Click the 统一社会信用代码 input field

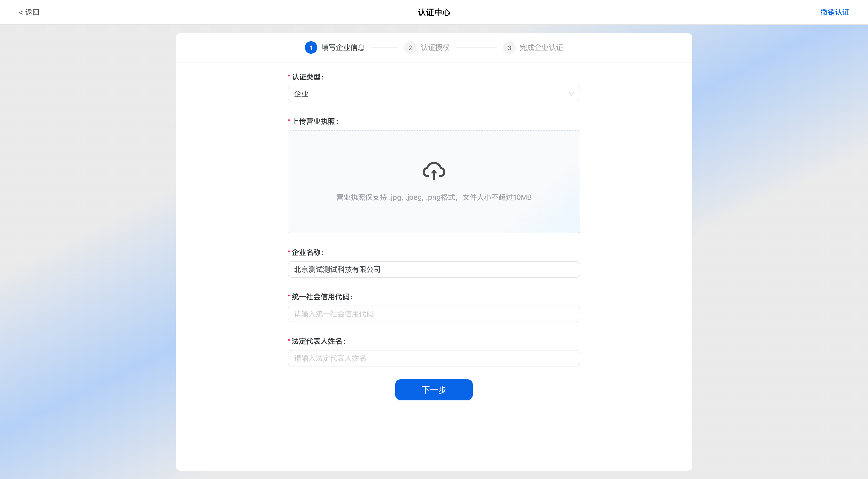click(x=434, y=314)
